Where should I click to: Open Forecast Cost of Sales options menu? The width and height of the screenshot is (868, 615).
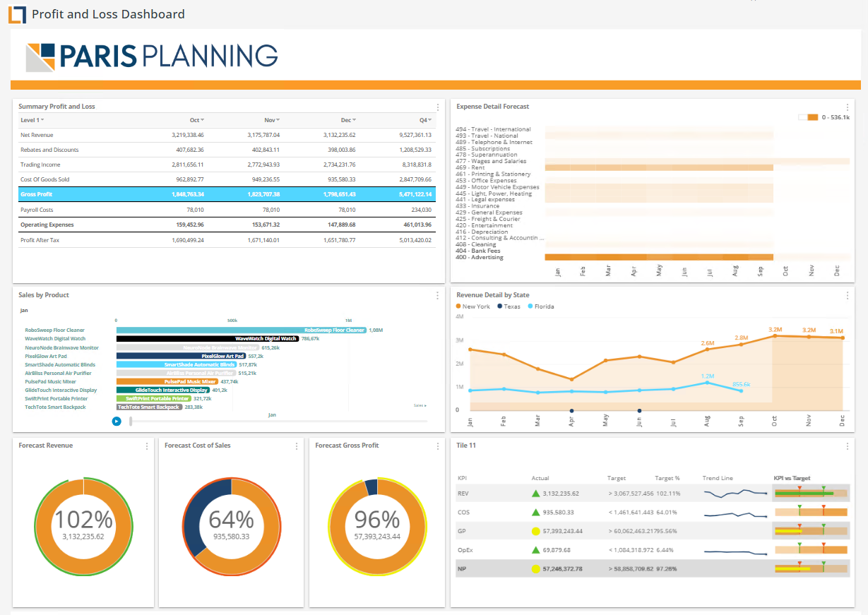(x=297, y=446)
